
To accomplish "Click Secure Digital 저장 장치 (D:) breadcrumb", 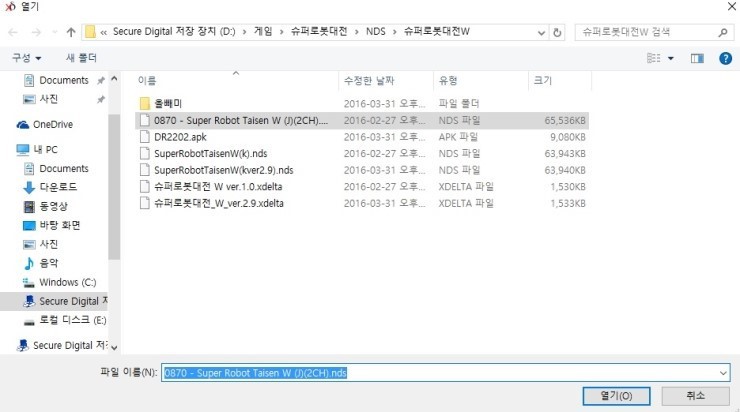I will [174, 32].
